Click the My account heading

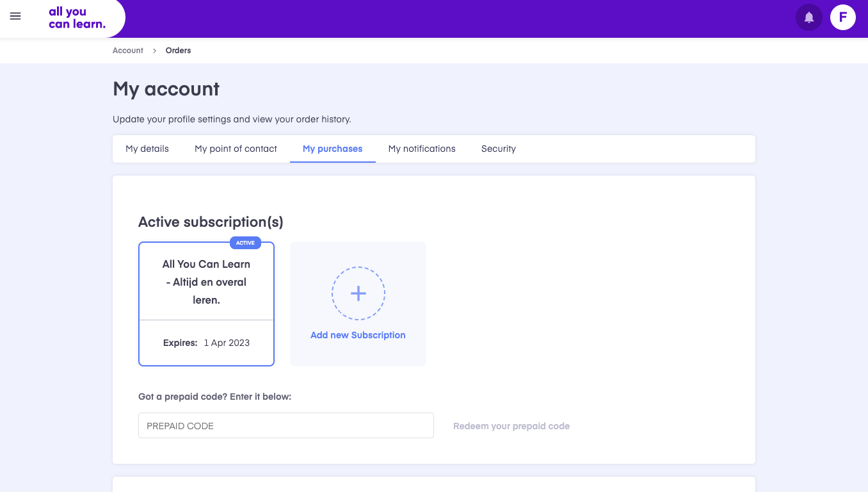[166, 89]
